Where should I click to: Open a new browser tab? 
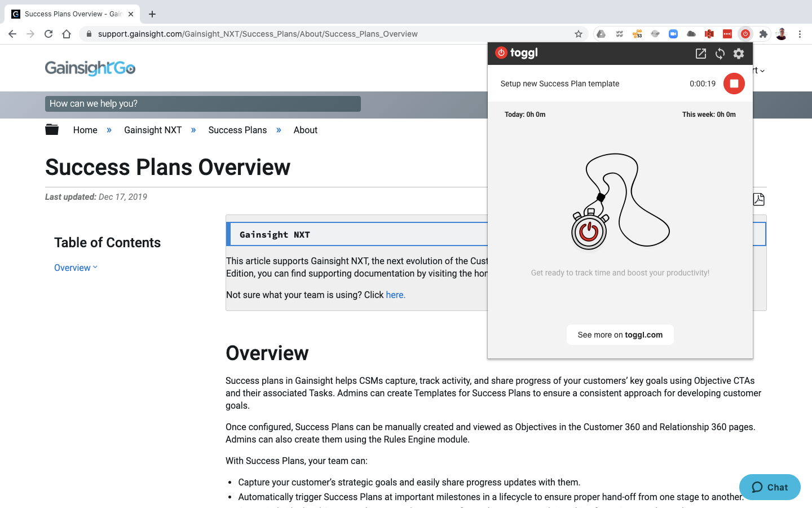click(x=152, y=14)
